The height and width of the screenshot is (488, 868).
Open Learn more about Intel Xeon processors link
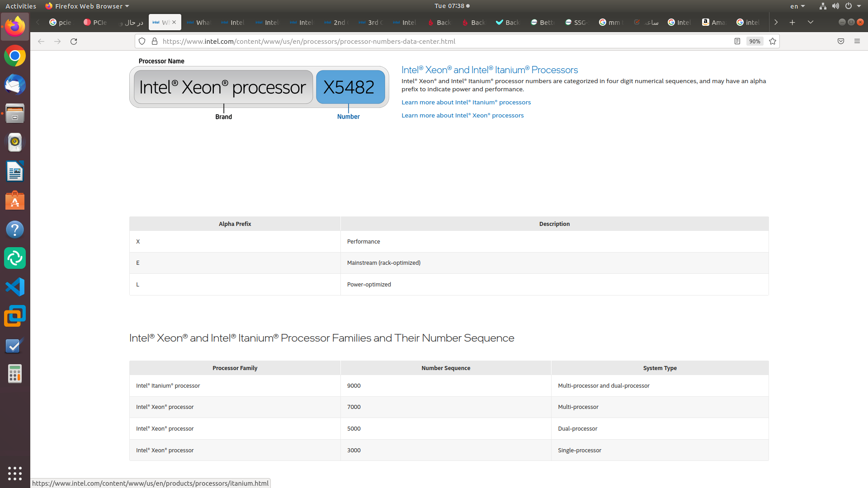coord(462,116)
